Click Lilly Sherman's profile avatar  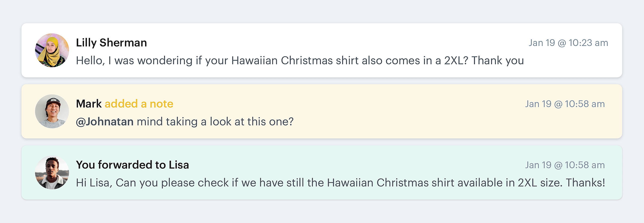click(x=52, y=50)
